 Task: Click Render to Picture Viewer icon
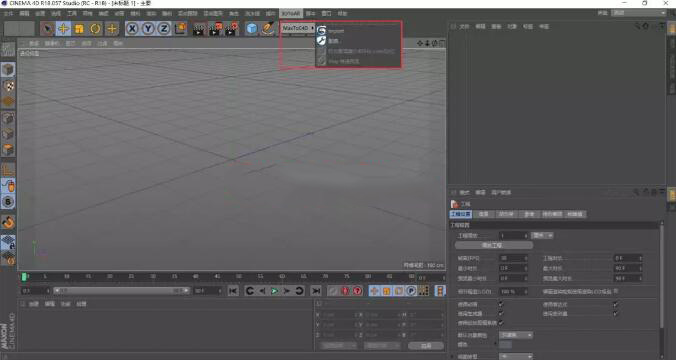(x=215, y=29)
